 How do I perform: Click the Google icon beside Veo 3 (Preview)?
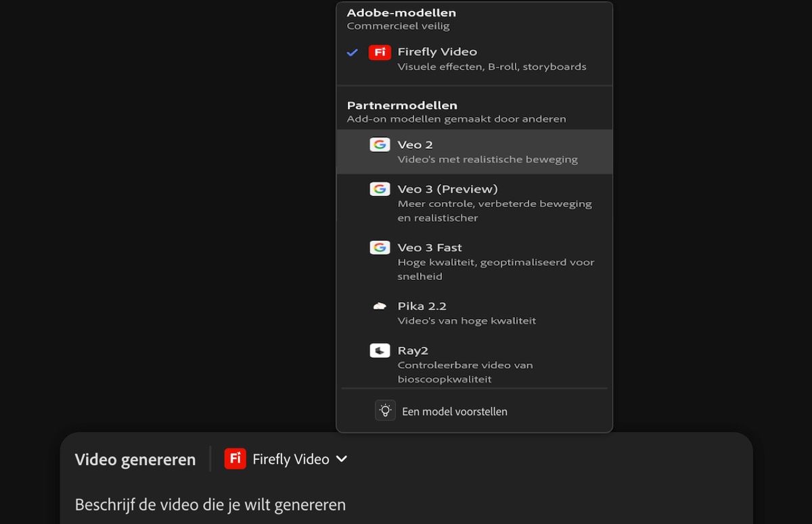tap(380, 189)
